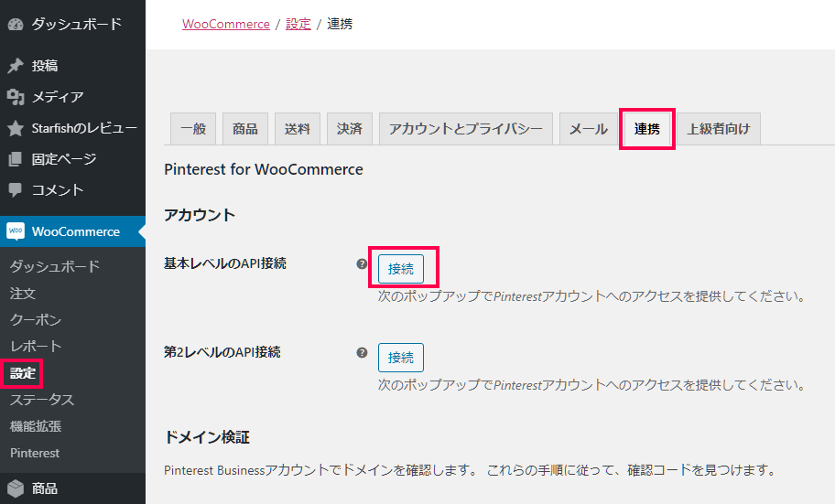Image resolution: width=835 pixels, height=504 pixels.
Task: Click the pushpin icon next to 投稿
Action: (x=16, y=66)
